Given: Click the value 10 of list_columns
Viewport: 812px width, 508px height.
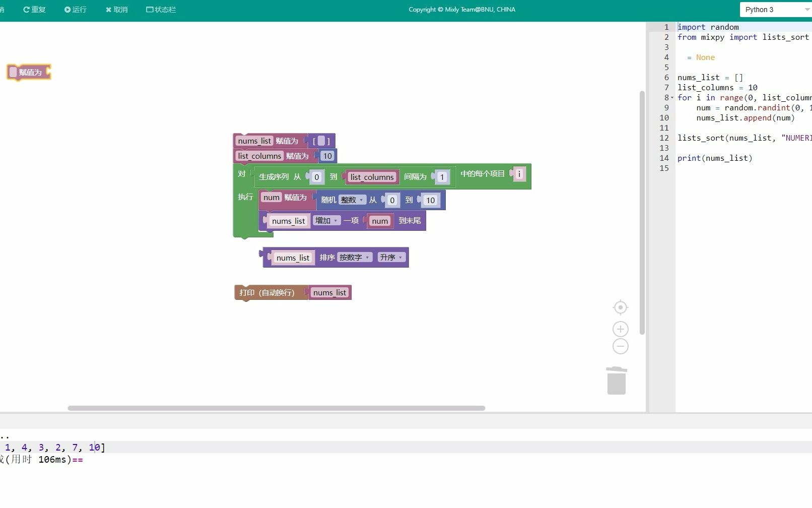Looking at the screenshot, I should click(x=327, y=156).
